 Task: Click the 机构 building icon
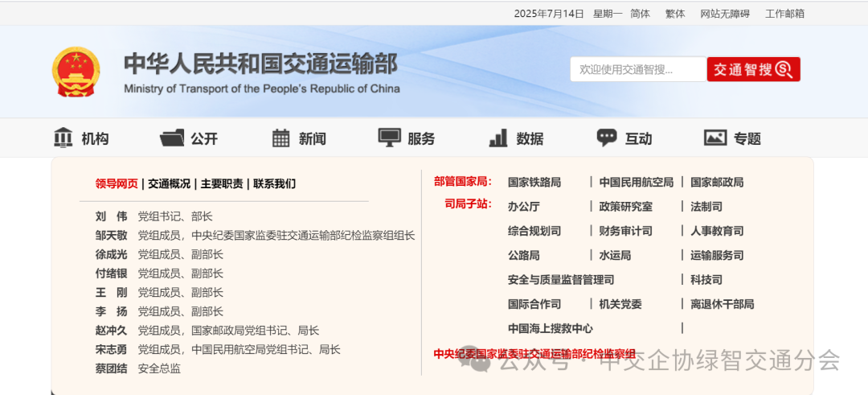tap(63, 138)
